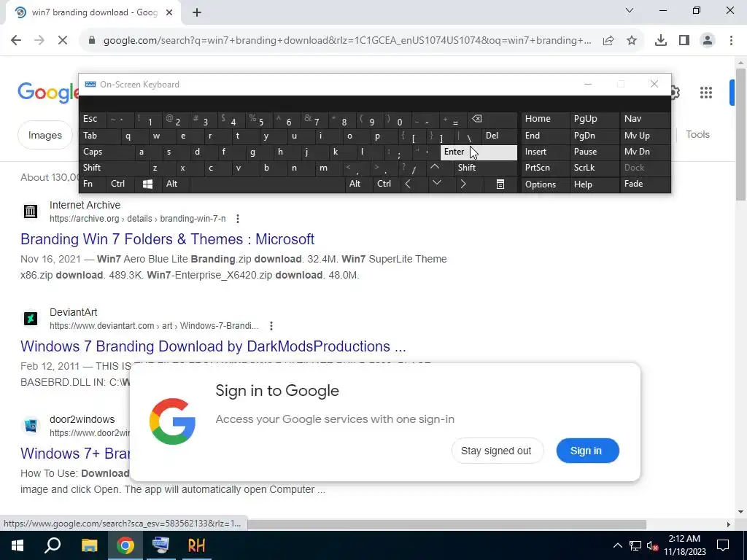The image size is (747, 560).
Task: Select Images search filter tab
Action: click(x=44, y=135)
